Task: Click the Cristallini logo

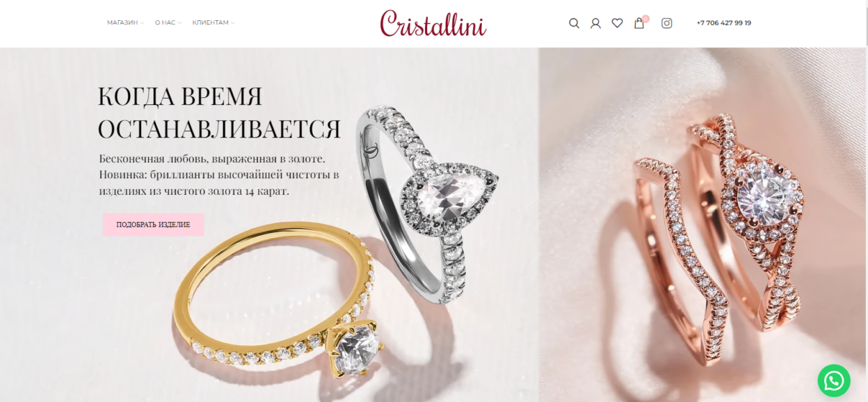Action: [433, 23]
